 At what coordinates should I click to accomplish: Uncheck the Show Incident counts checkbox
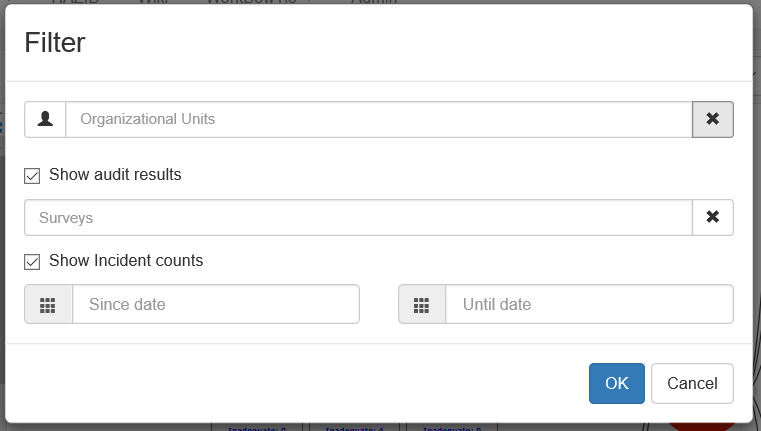(x=33, y=261)
